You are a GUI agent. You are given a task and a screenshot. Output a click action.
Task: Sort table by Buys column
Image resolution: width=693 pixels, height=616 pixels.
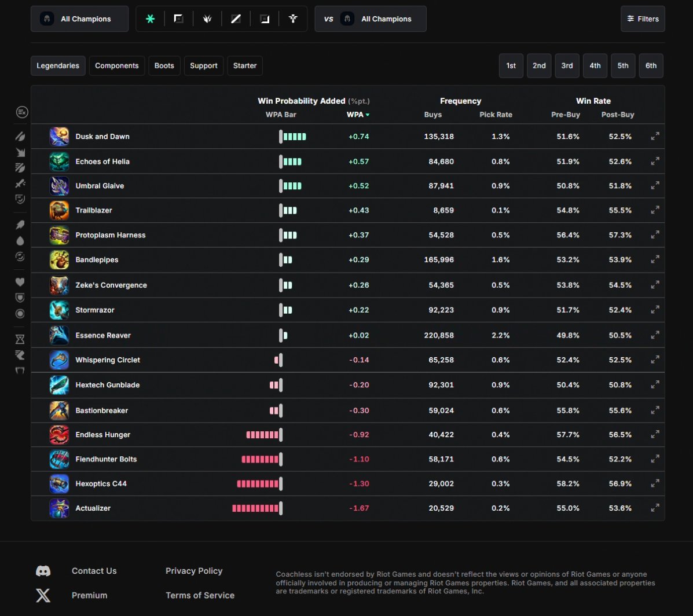point(432,115)
